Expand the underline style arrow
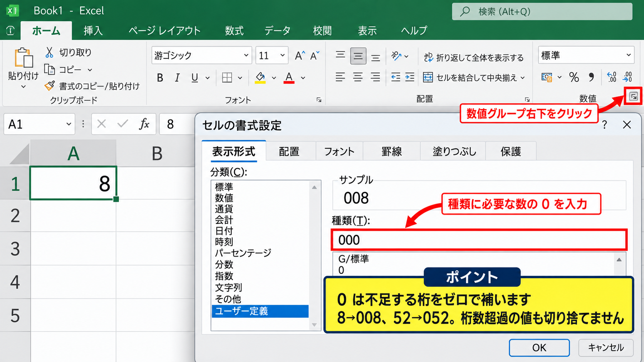The width and height of the screenshot is (644, 362). pos(208,78)
